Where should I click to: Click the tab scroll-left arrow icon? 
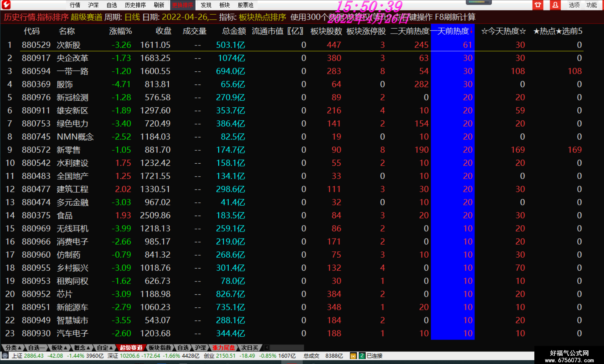266,348
